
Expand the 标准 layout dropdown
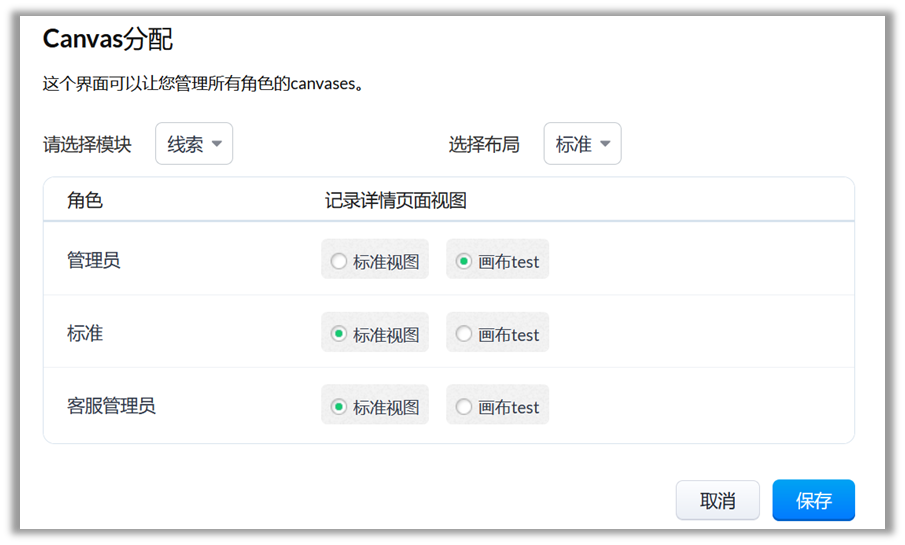pyautogui.click(x=582, y=144)
